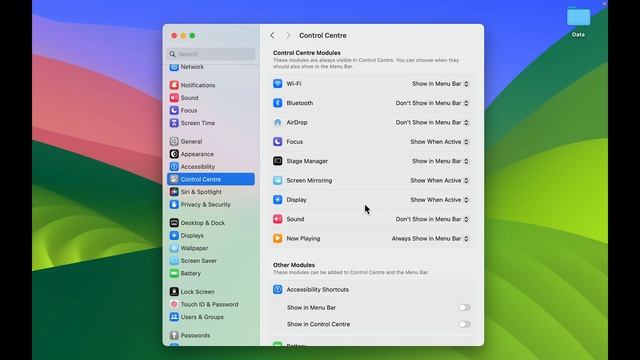Click the Other Modules heading

pyautogui.click(x=293, y=265)
